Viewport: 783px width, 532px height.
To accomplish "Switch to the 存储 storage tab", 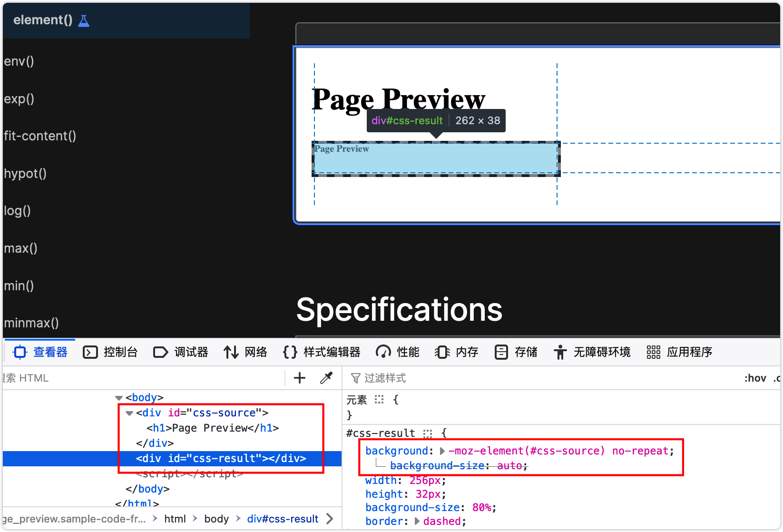I will point(516,352).
